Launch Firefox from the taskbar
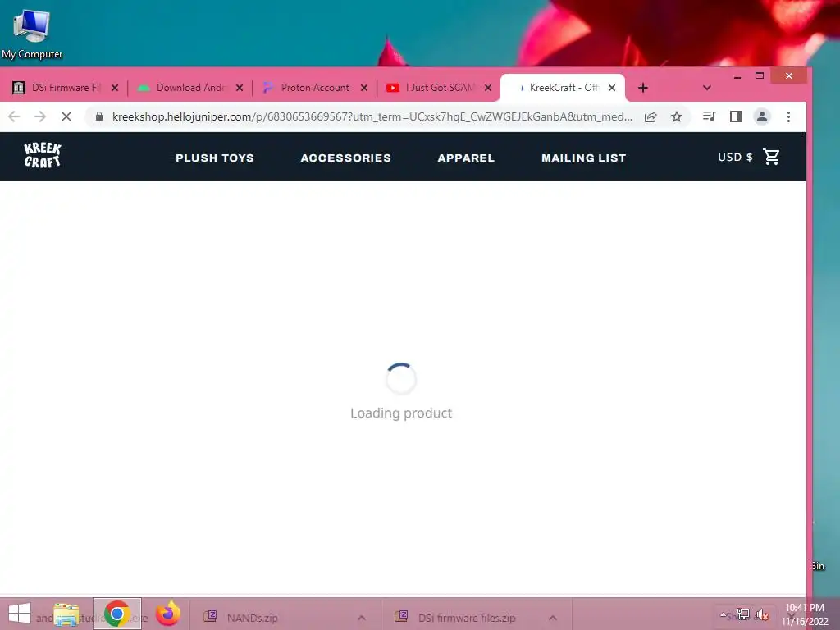 167,614
